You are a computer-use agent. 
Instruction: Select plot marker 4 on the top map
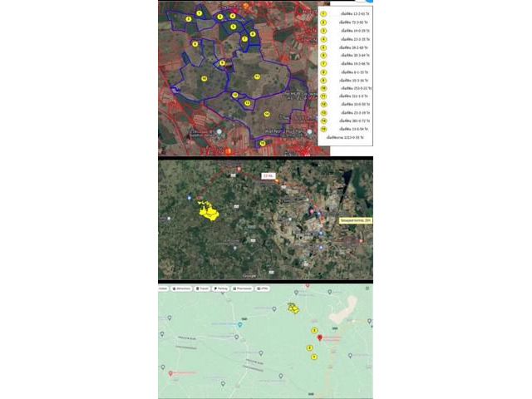click(x=233, y=16)
